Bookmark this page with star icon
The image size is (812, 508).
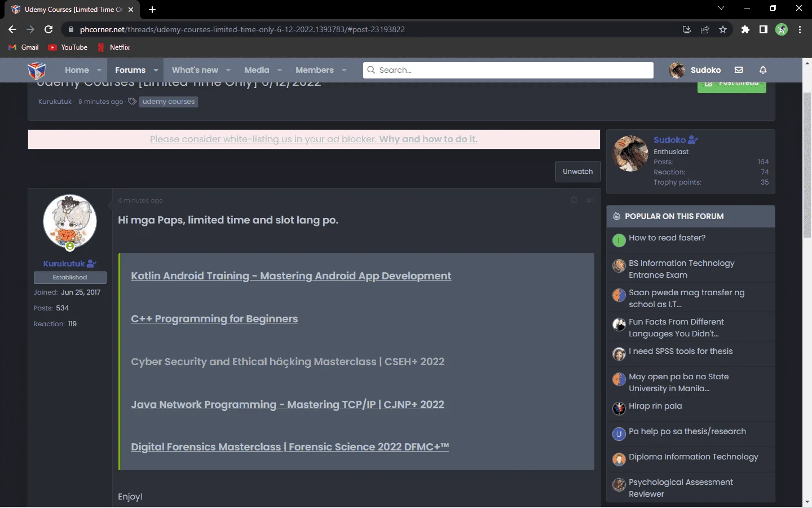click(723, 30)
